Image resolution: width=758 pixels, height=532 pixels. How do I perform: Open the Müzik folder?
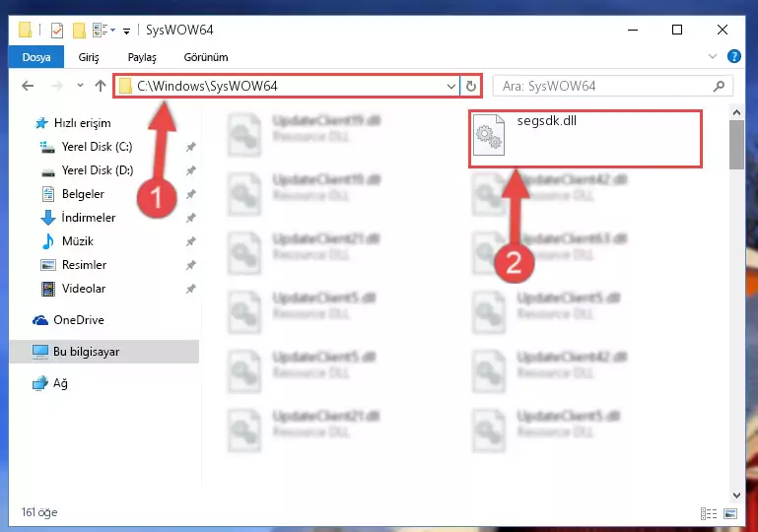77,241
